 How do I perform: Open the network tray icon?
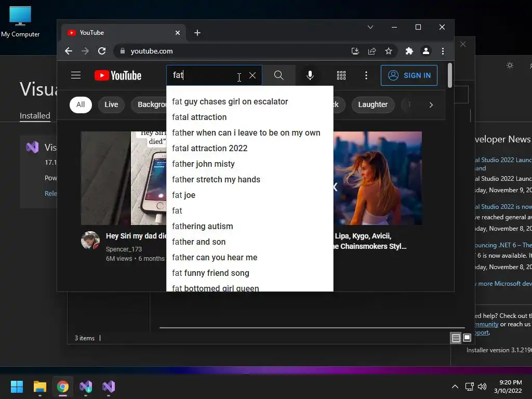point(470,387)
